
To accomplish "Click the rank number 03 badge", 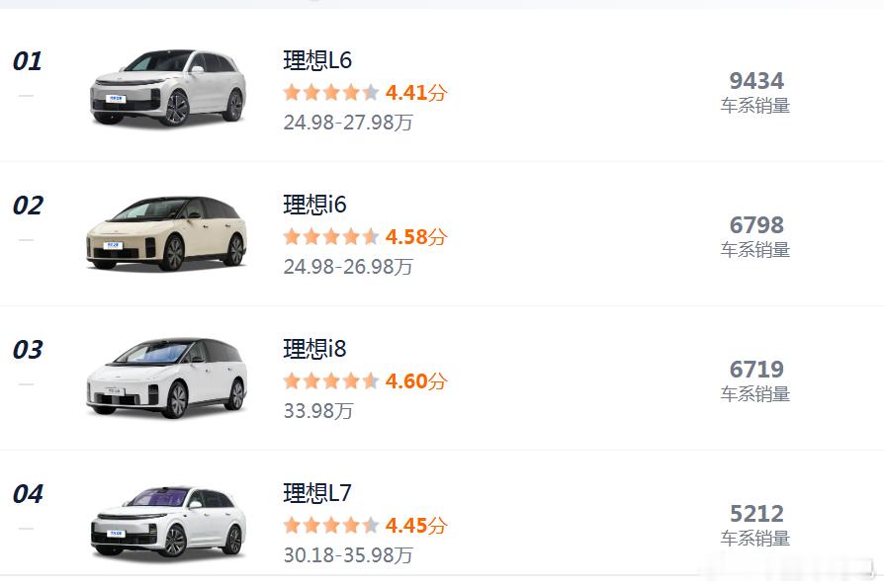I will coord(28,349).
